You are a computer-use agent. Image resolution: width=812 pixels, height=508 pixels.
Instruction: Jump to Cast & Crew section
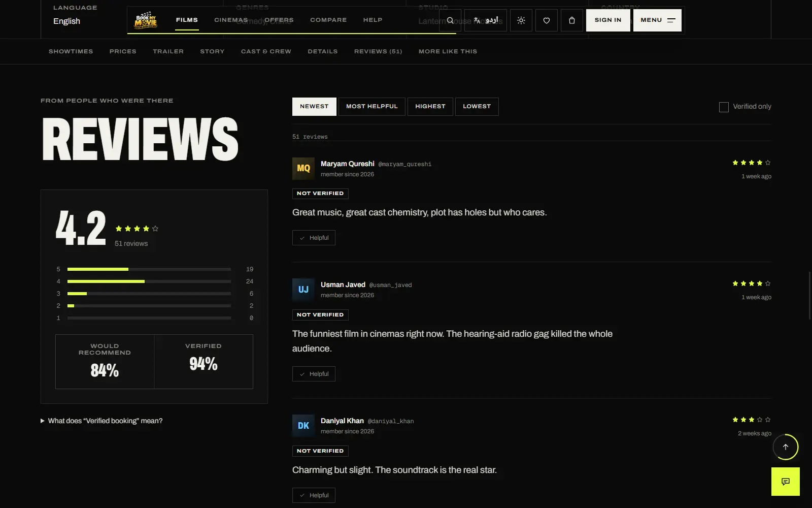pyautogui.click(x=266, y=51)
